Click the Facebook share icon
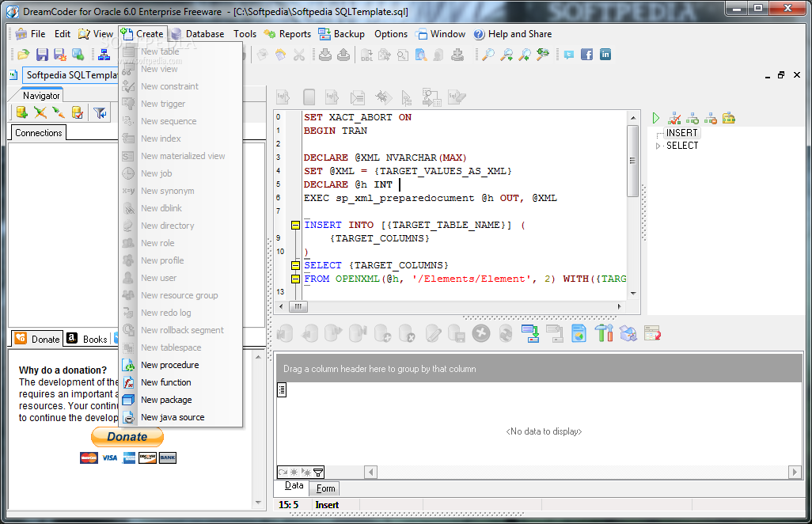 (x=586, y=55)
